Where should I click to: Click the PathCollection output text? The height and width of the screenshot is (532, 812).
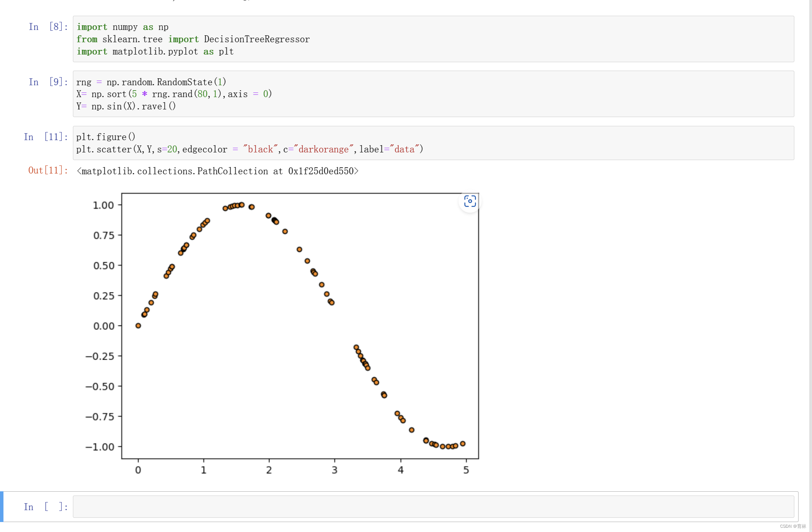click(218, 171)
